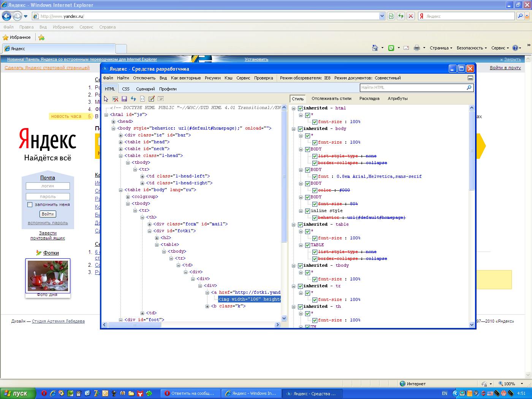
Task: Click the RSS feeds green icon
Action: click(x=391, y=48)
